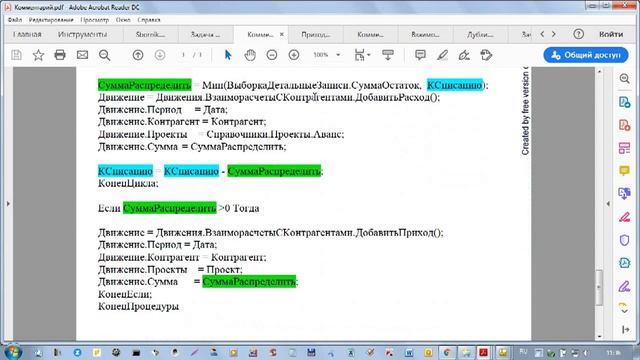This screenshot has height=360, width=640.
Task: Click the current page number field
Action: [x=184, y=55]
